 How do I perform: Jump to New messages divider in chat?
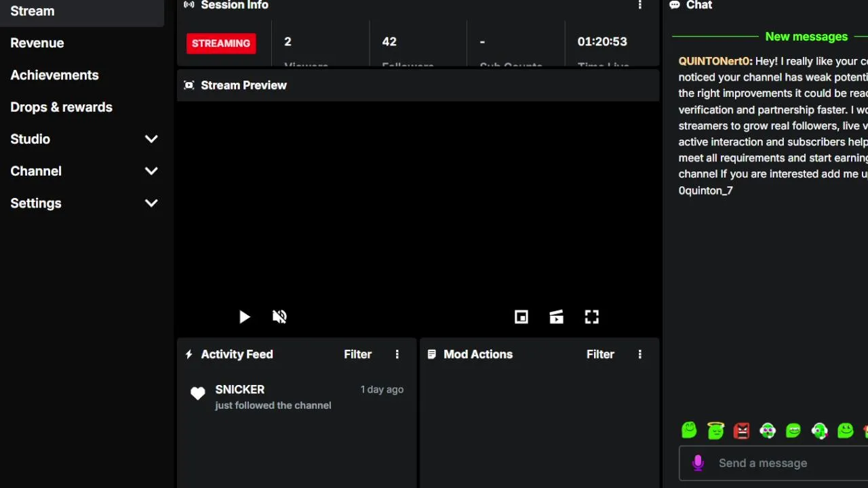tap(806, 37)
